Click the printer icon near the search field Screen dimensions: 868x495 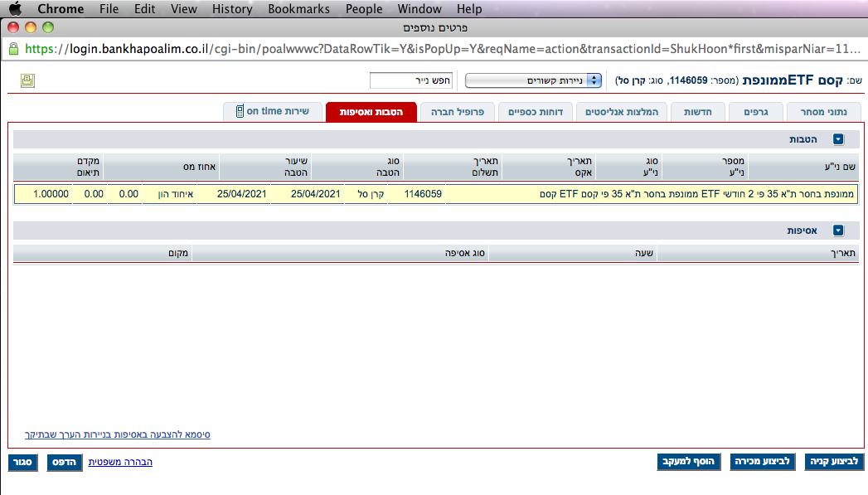click(x=27, y=80)
